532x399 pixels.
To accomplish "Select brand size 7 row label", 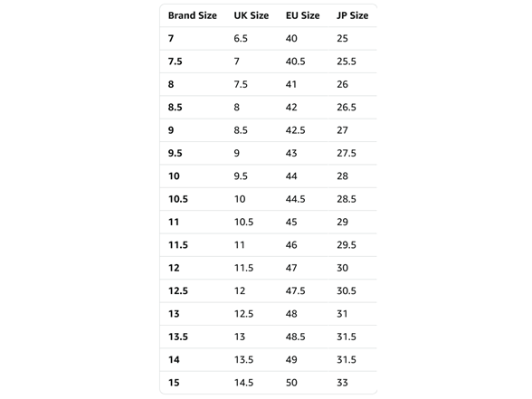I will (x=171, y=38).
